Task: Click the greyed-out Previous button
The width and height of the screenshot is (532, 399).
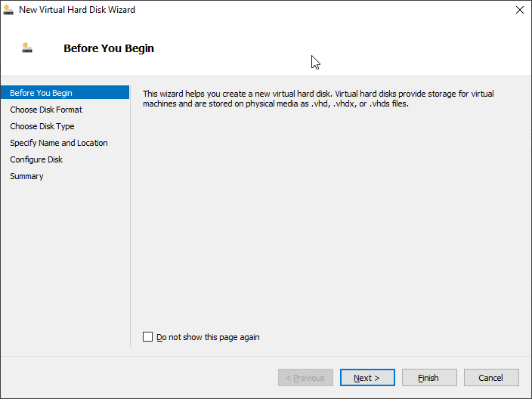Action: point(306,378)
